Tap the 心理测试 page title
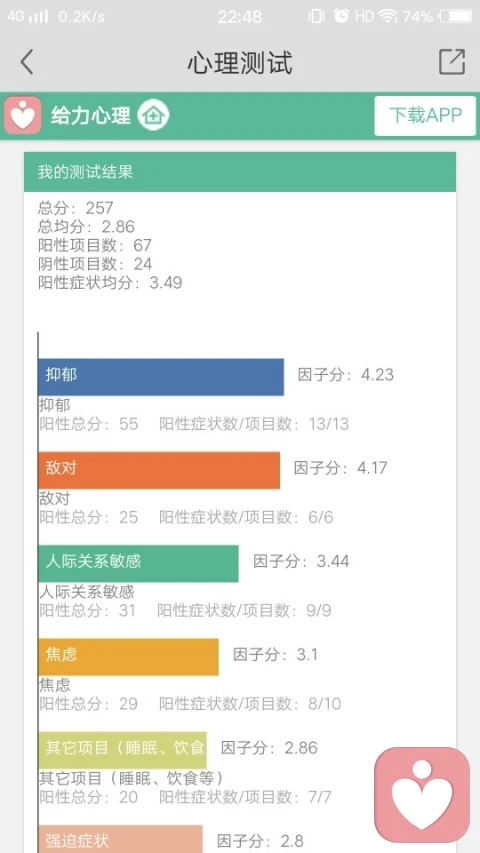The image size is (480, 853). click(240, 62)
